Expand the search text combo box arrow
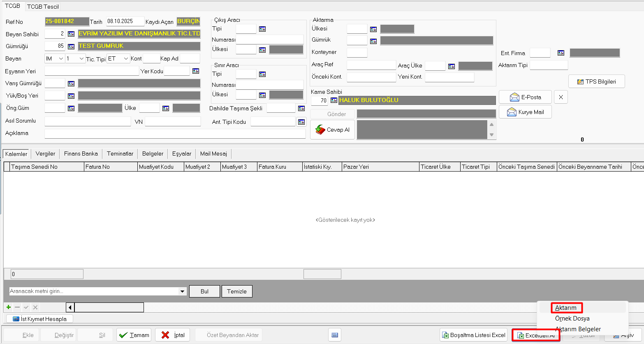The image size is (644, 344). 183,291
